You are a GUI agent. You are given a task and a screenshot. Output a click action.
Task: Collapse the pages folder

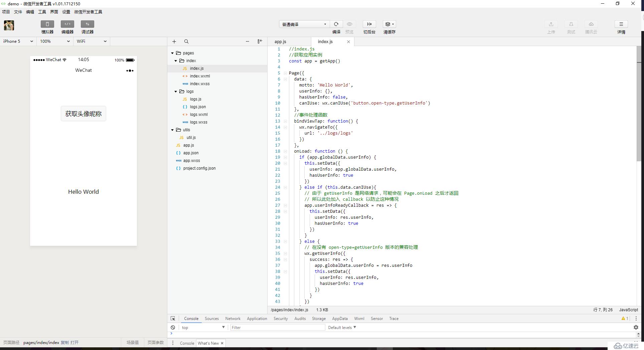point(172,53)
